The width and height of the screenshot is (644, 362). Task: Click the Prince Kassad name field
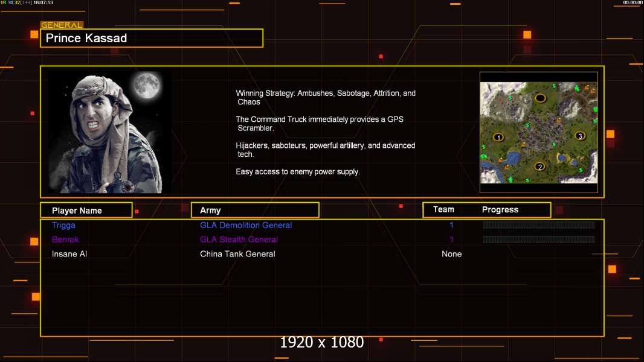[152, 38]
